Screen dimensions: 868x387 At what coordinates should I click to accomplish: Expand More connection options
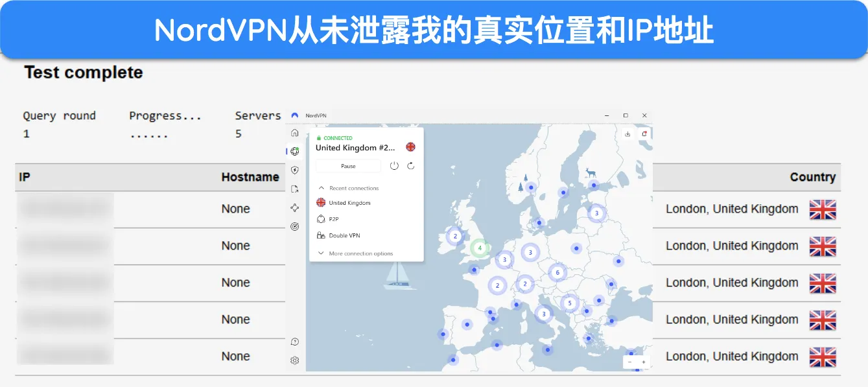[x=355, y=253]
